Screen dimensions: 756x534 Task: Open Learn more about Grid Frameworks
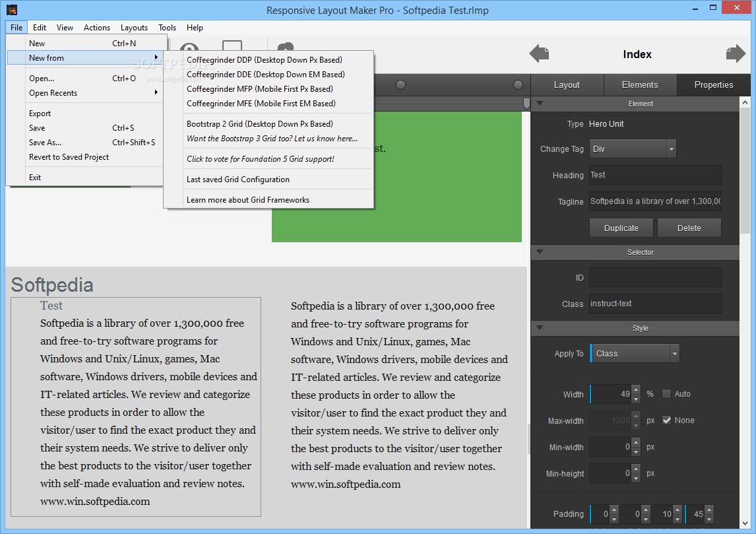[268, 200]
